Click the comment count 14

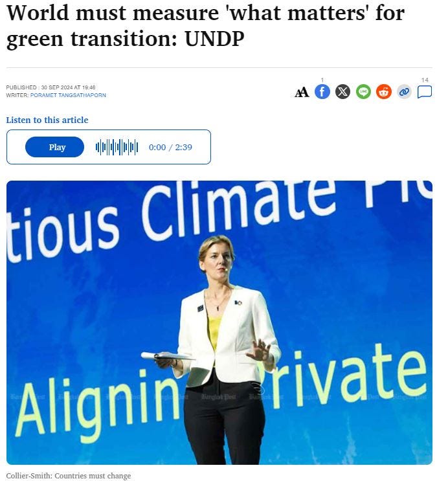[425, 80]
